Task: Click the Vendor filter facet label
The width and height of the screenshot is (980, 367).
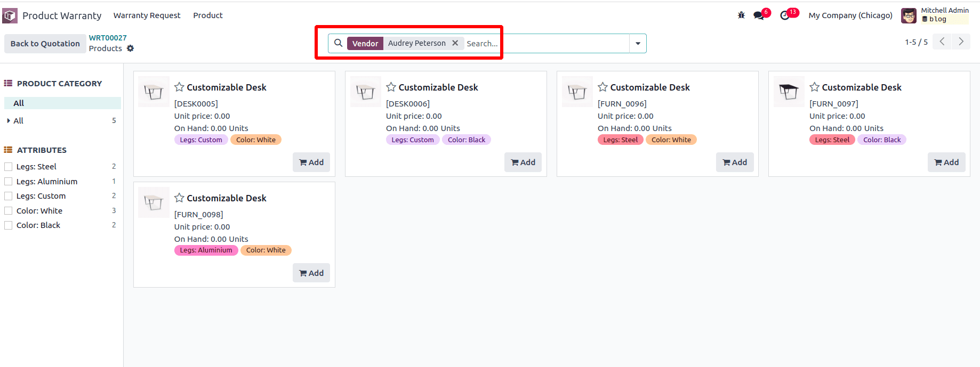Action: tap(365, 43)
